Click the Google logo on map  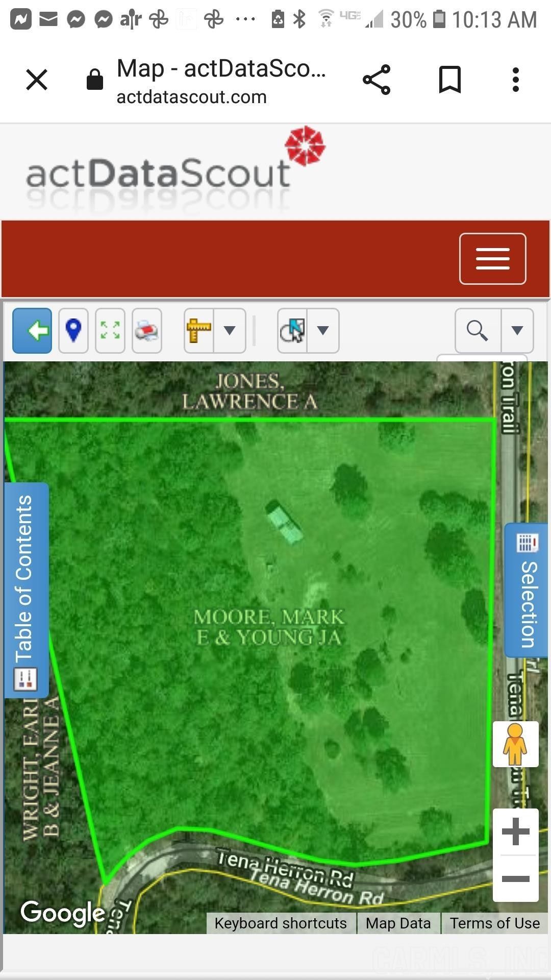(x=63, y=913)
